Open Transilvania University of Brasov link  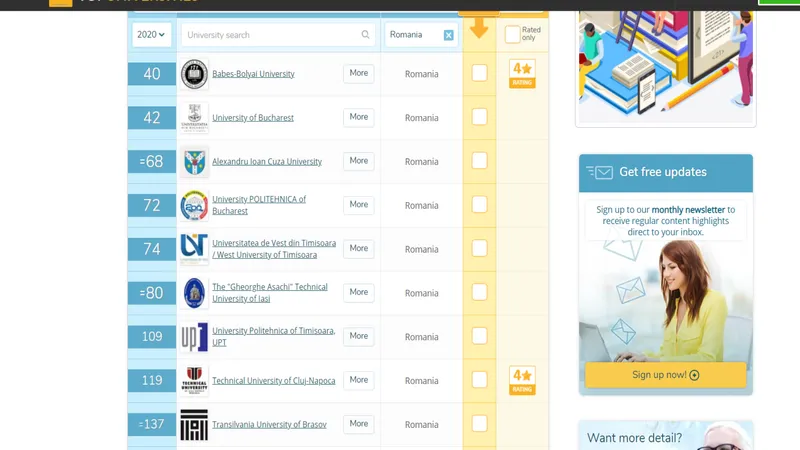coord(269,424)
